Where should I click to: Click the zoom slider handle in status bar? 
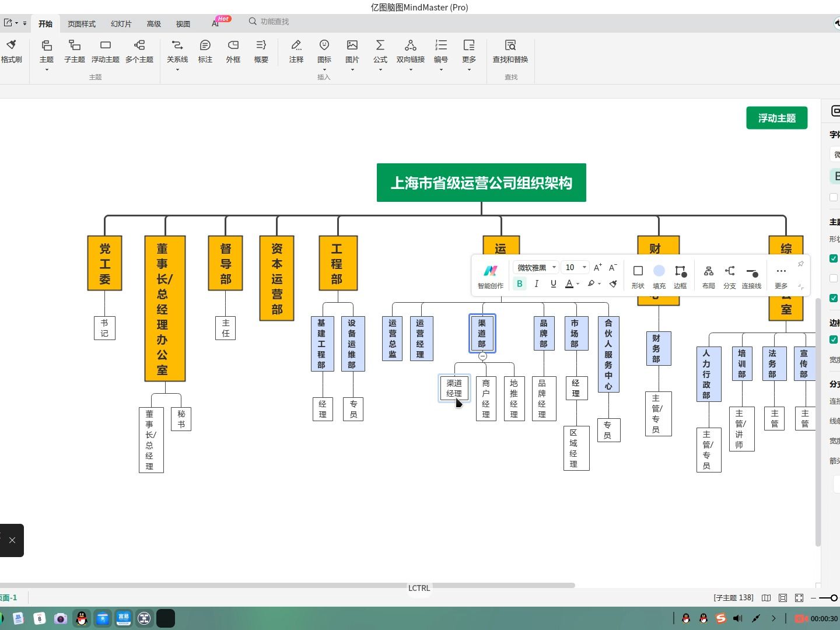tap(834, 598)
